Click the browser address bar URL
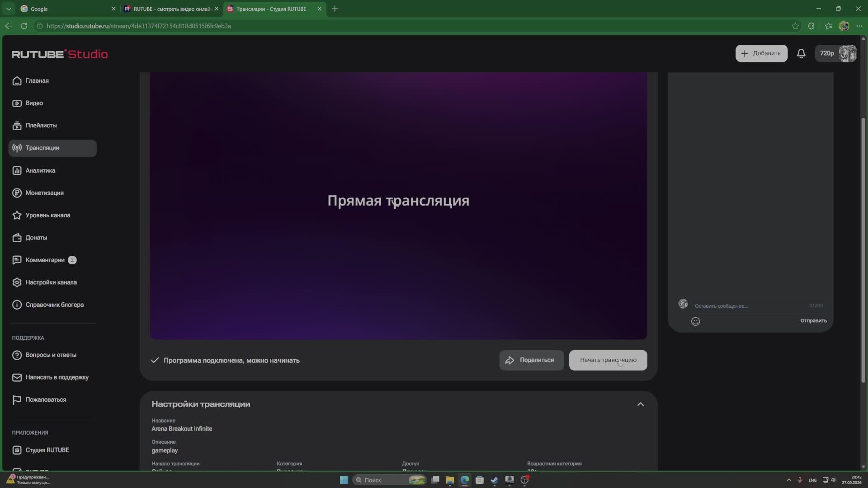Screen dimensions: 868x488 (x=139, y=26)
